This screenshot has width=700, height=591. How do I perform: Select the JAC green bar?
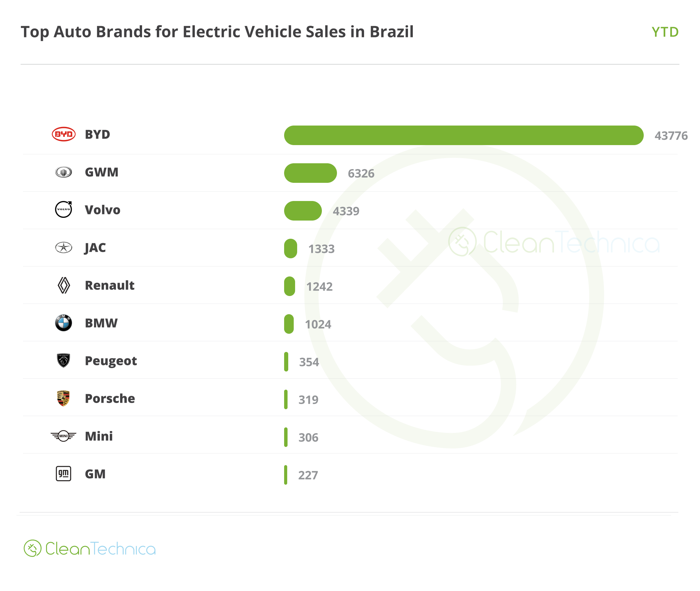(290, 248)
